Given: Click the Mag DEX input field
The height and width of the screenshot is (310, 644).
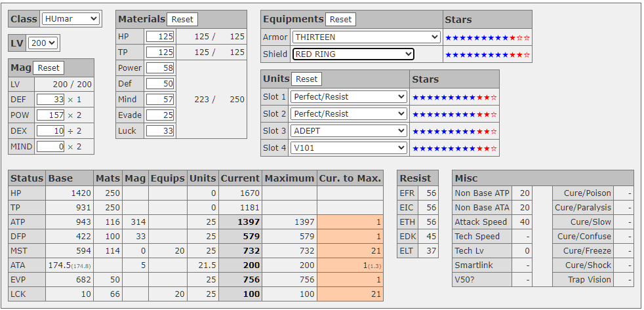Looking at the screenshot, I should tap(50, 130).
